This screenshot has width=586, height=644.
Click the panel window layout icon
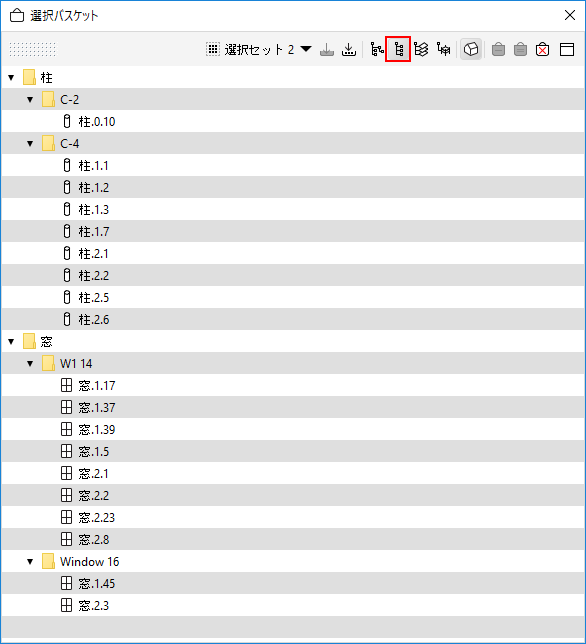click(567, 50)
